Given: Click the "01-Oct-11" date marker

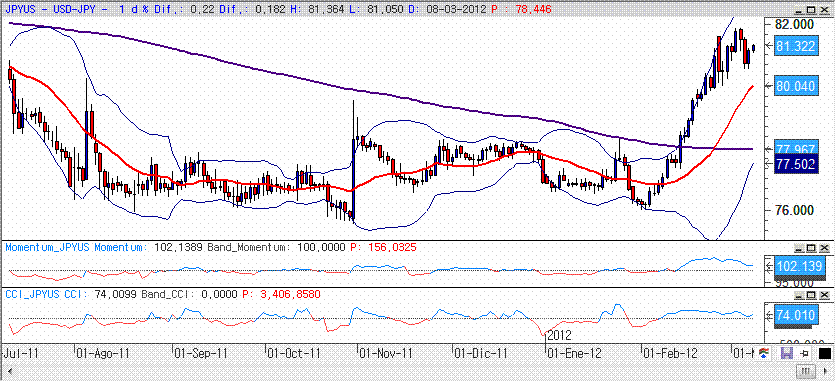Looking at the screenshot, I should 294,353.
